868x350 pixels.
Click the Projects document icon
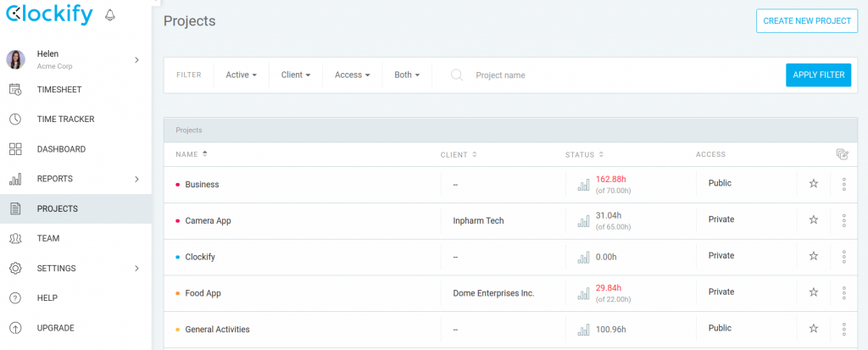(x=15, y=208)
